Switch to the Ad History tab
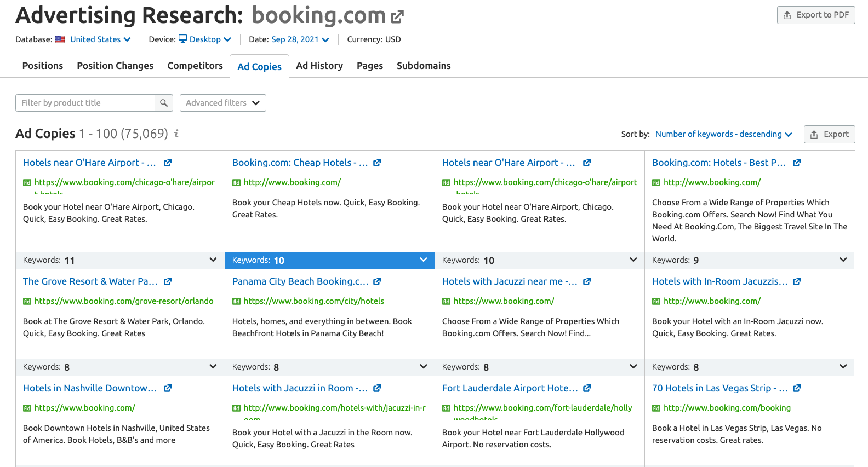This screenshot has width=868, height=467. coord(319,66)
